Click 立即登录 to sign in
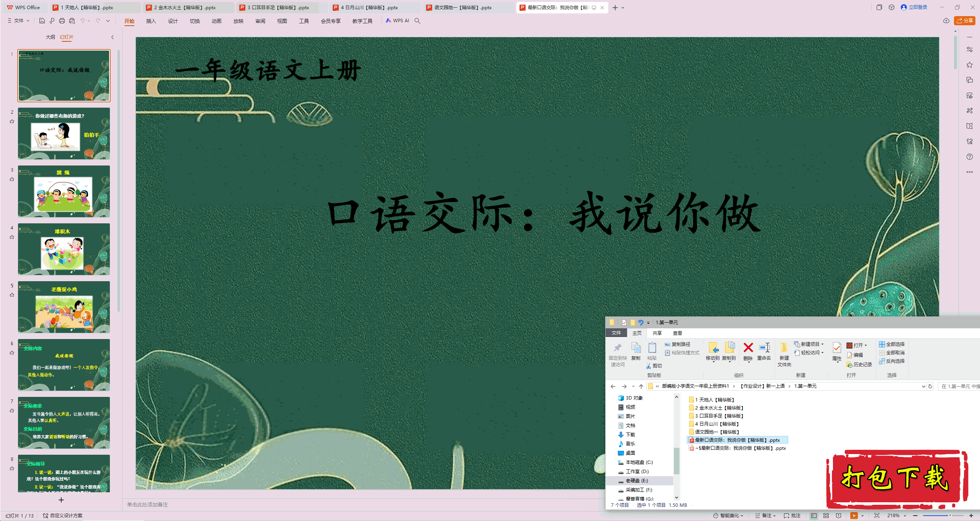The image size is (980, 521). coord(914,7)
